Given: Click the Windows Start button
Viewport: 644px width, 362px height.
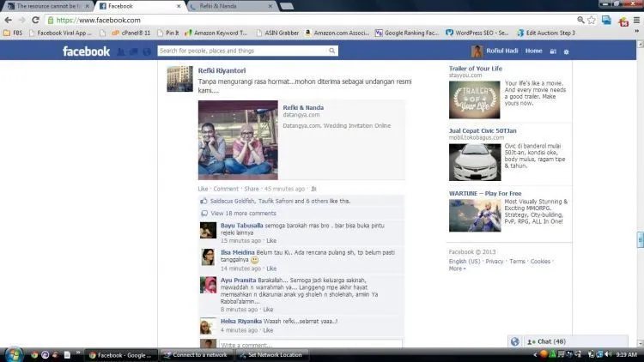Looking at the screenshot, I should pyautogui.click(x=14, y=354).
